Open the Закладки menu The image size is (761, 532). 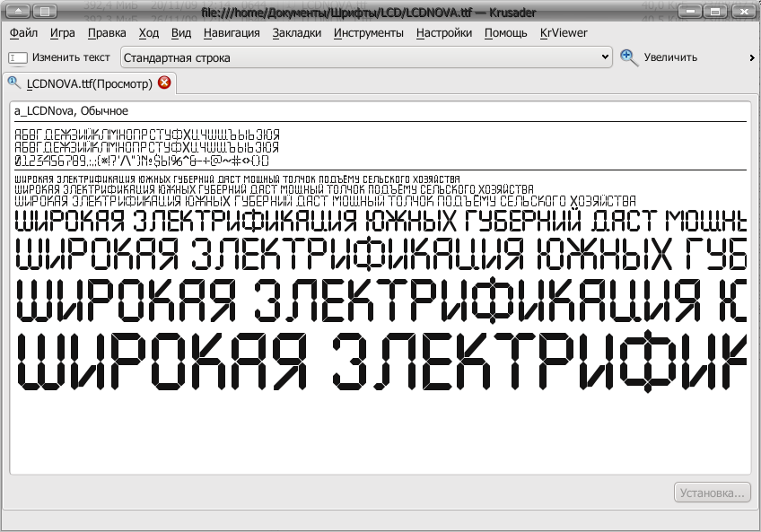click(x=296, y=33)
